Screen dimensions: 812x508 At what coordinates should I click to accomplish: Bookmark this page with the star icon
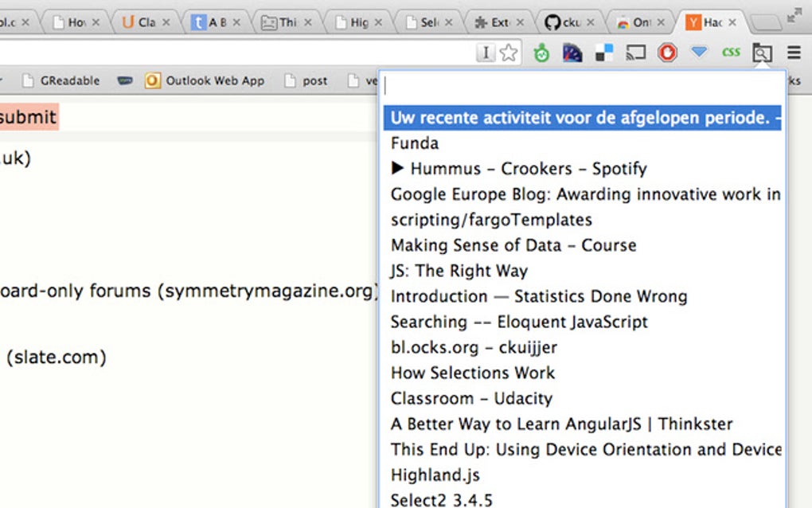[x=509, y=53]
